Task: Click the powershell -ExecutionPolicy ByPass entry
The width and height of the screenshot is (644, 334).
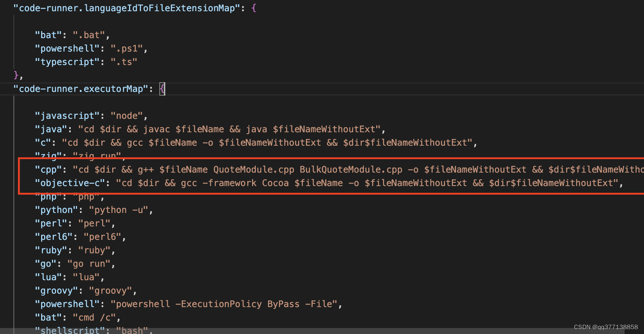Action: [x=188, y=304]
